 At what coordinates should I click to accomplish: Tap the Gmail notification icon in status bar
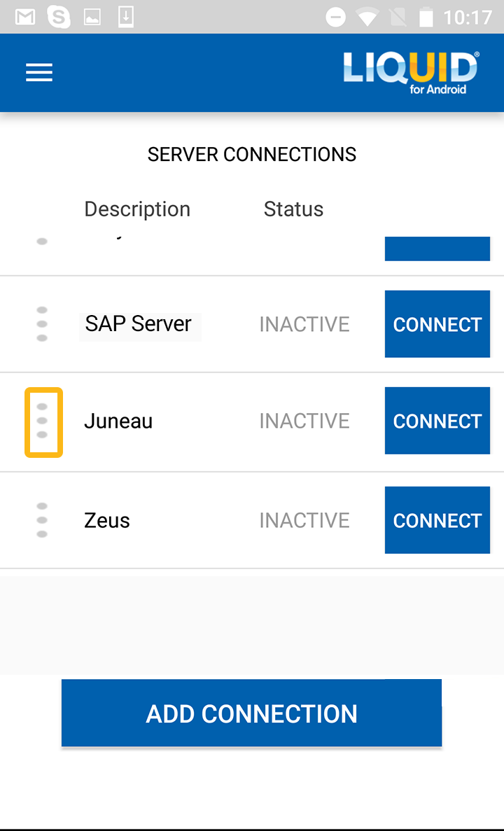(25, 17)
